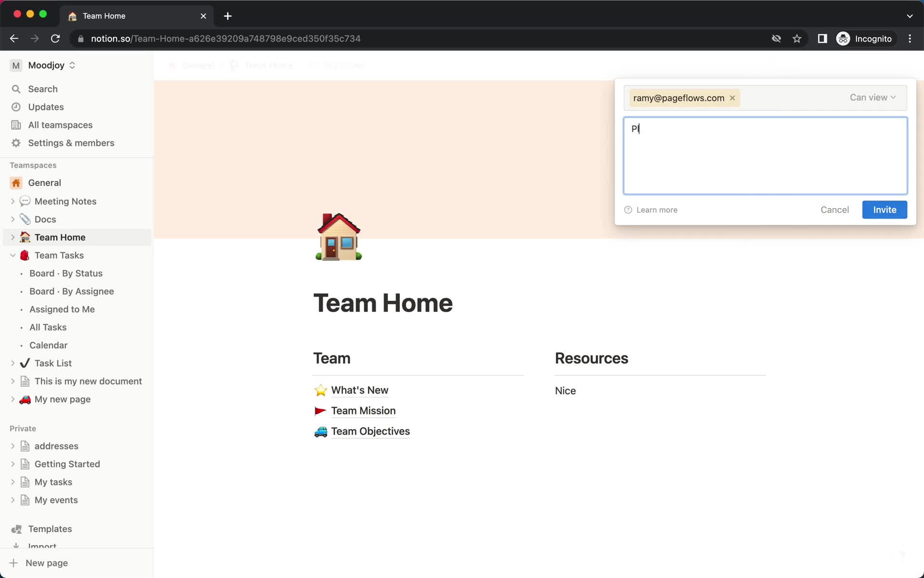Click the Board By Status view item
Viewport: 924px width, 578px height.
(x=66, y=273)
